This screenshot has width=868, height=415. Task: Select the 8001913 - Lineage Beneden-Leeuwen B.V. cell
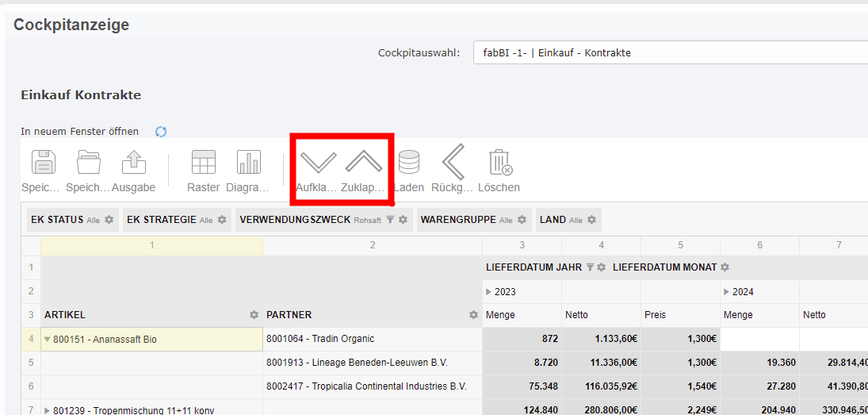coord(373,363)
